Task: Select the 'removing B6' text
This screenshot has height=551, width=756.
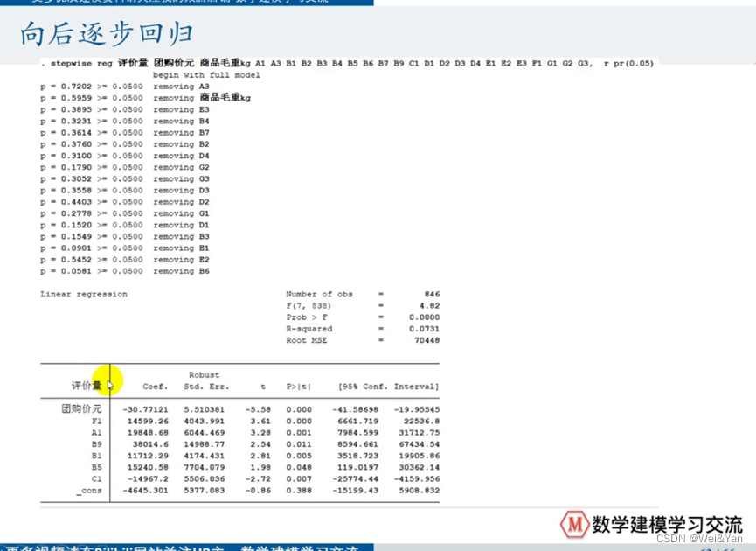Action: [x=181, y=272]
